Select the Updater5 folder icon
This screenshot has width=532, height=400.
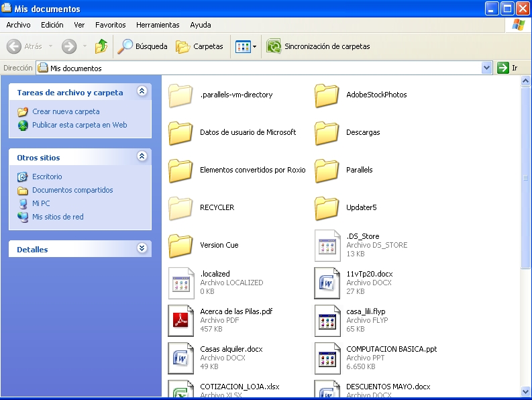coord(327,208)
